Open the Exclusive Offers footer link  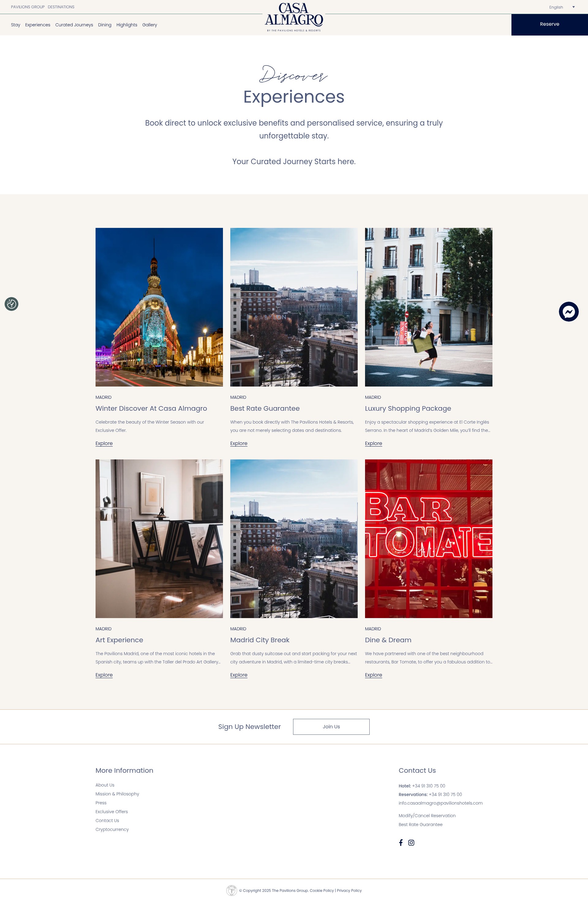tap(111, 812)
